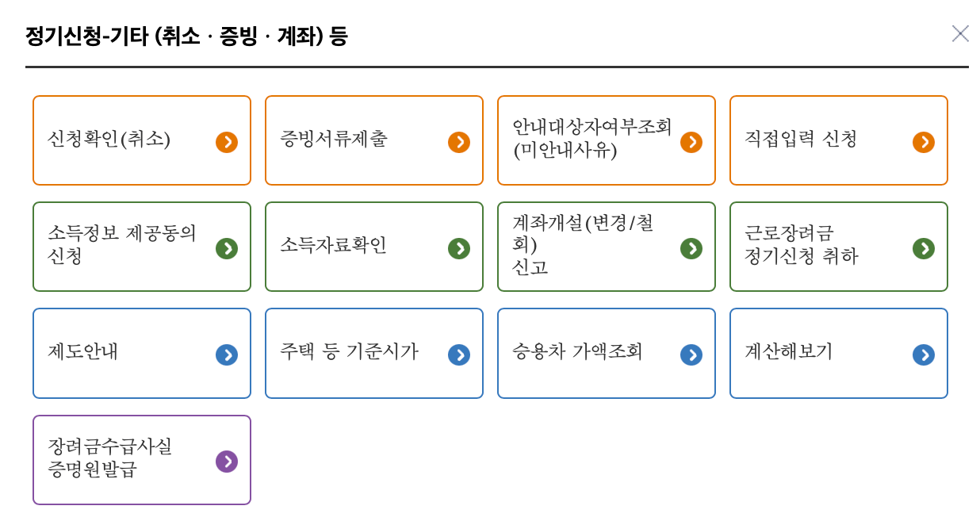Image resolution: width=980 pixels, height=525 pixels.
Task: Click the blue arrow on 계산해보기
Action: click(923, 353)
